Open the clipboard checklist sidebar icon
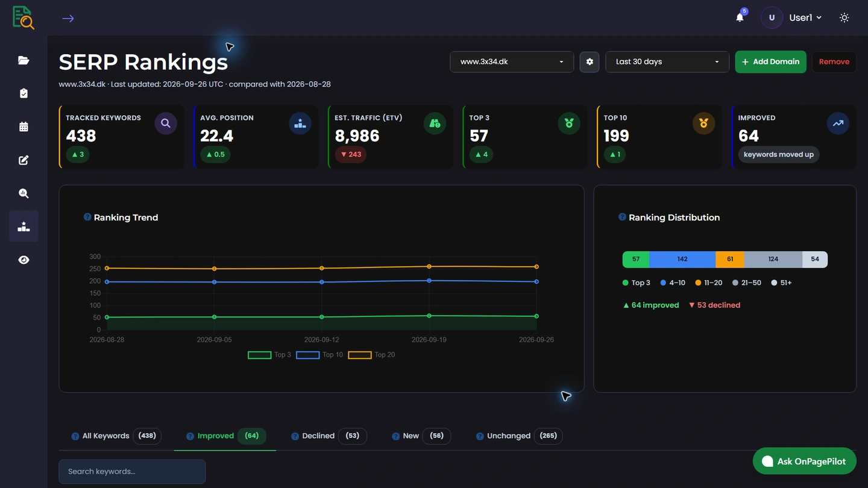The height and width of the screenshot is (488, 868). [x=24, y=93]
